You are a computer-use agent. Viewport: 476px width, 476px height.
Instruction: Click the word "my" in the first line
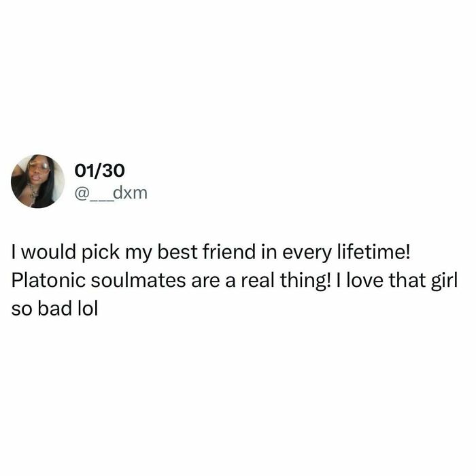139,255
